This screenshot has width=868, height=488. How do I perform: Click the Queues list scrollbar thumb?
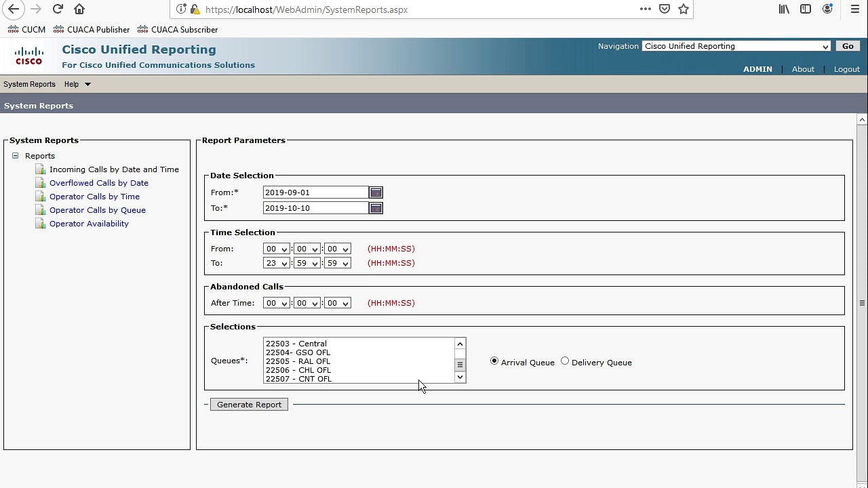click(x=460, y=364)
